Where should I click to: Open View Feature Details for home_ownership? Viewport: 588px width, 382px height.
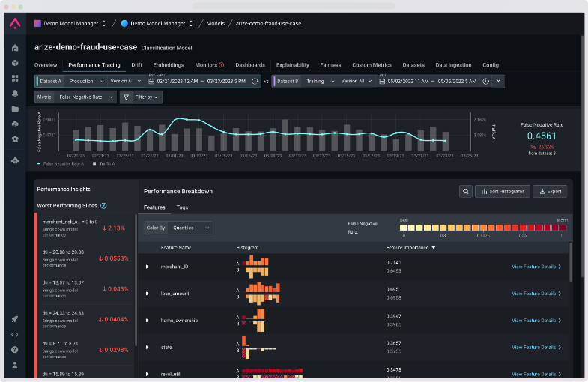click(x=536, y=321)
